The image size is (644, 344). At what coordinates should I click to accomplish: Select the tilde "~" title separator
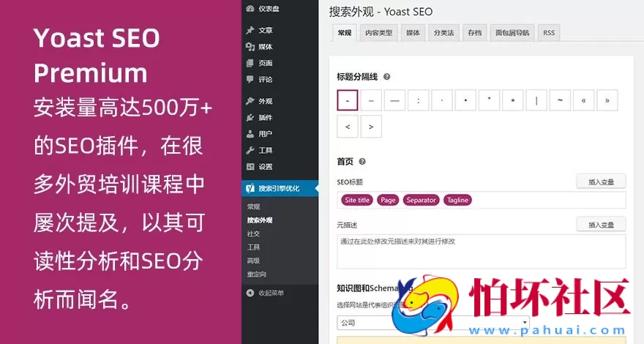[x=560, y=100]
